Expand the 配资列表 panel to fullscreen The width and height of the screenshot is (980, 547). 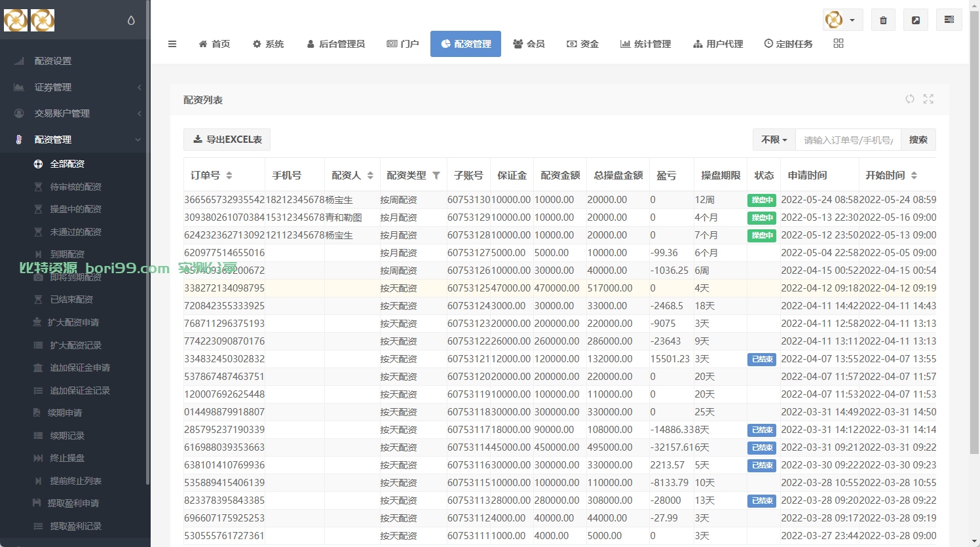click(x=928, y=99)
